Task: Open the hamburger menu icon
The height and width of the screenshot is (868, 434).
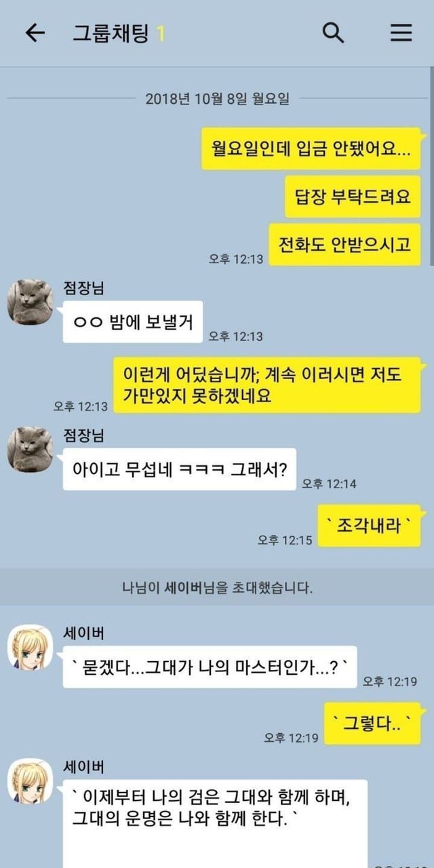Action: pyautogui.click(x=401, y=33)
